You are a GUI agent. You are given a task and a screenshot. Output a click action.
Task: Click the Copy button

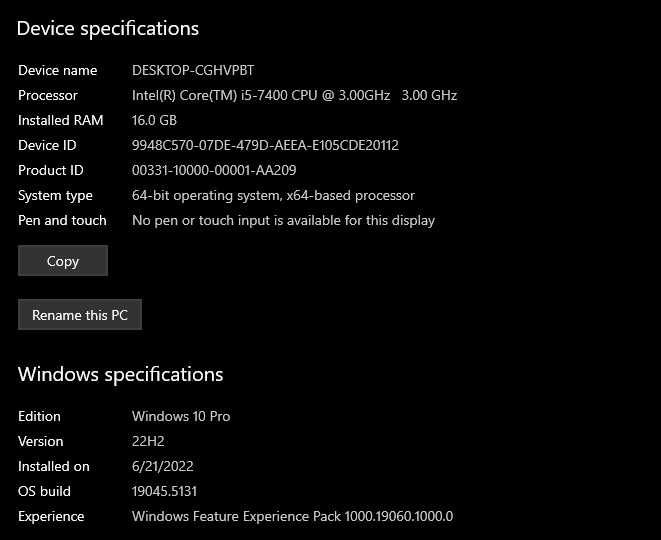click(62, 261)
